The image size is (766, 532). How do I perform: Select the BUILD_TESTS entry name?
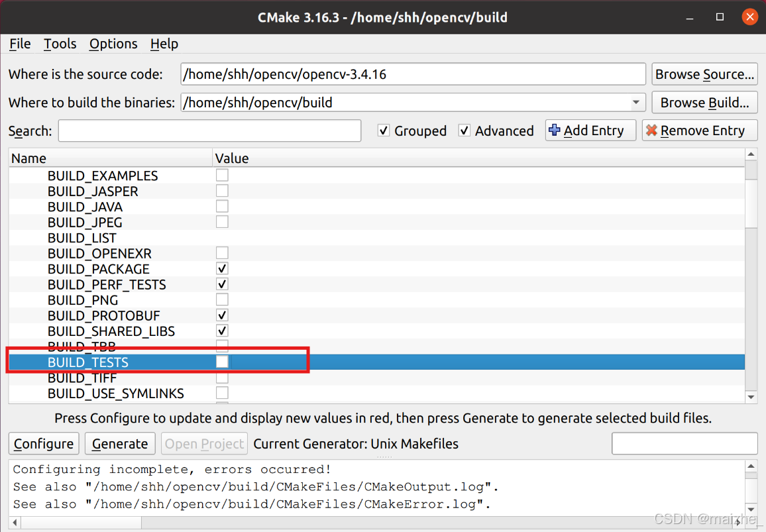click(88, 362)
